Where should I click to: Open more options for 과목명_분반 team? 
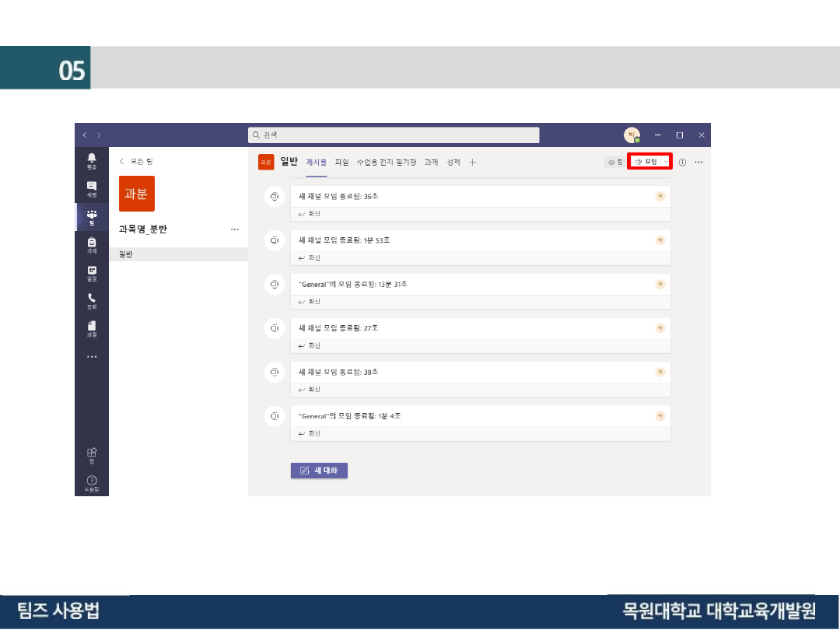(x=235, y=229)
